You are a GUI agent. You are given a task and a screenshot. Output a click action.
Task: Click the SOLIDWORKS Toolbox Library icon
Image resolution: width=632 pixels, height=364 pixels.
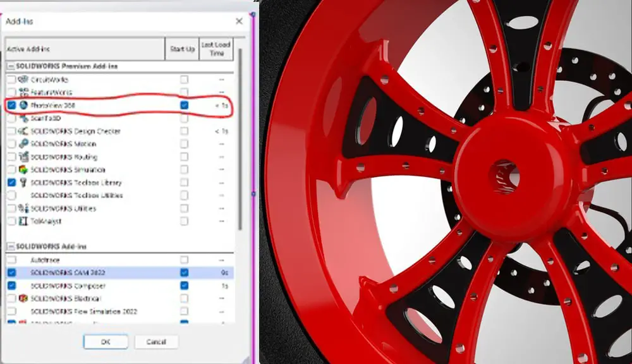tap(23, 182)
